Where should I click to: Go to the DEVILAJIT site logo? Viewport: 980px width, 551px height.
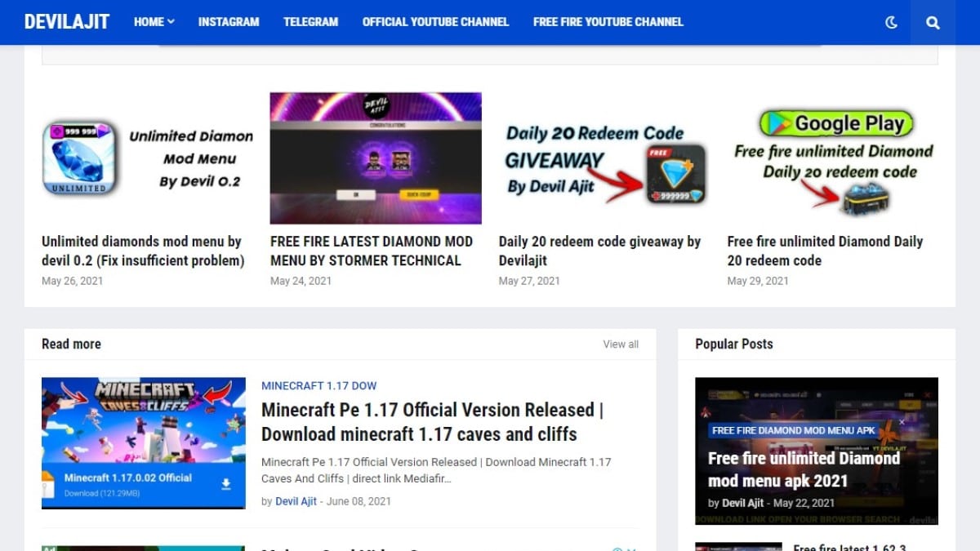pos(67,22)
